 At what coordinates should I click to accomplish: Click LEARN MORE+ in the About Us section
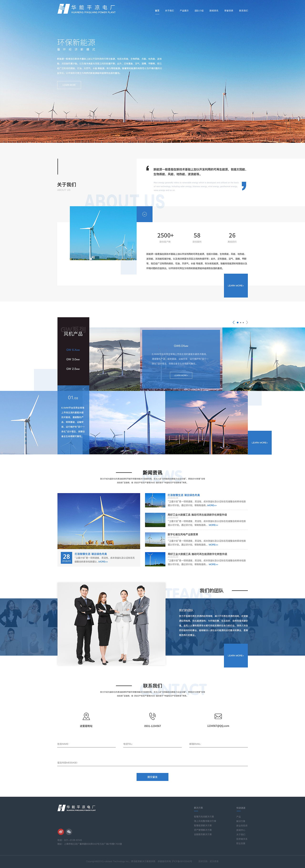point(236,285)
